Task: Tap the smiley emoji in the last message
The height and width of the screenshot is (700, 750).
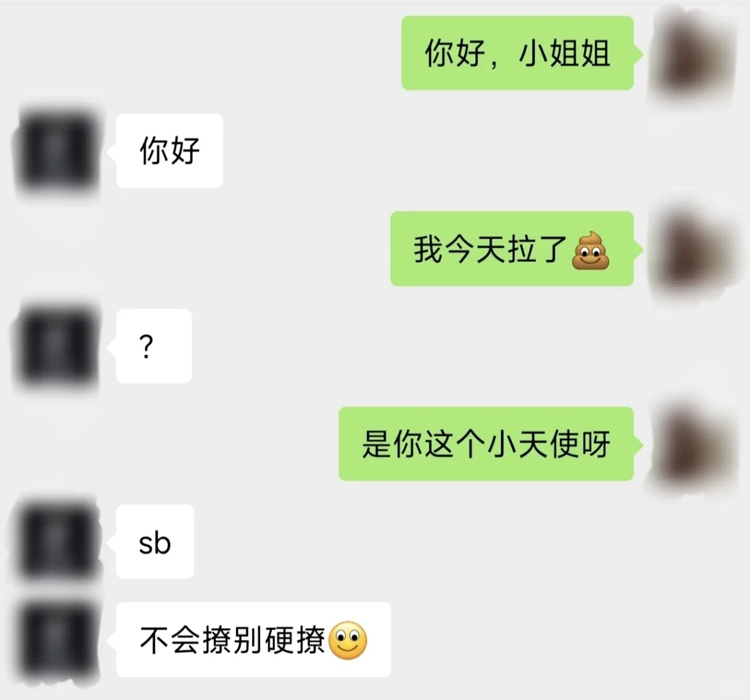Action: 348,640
